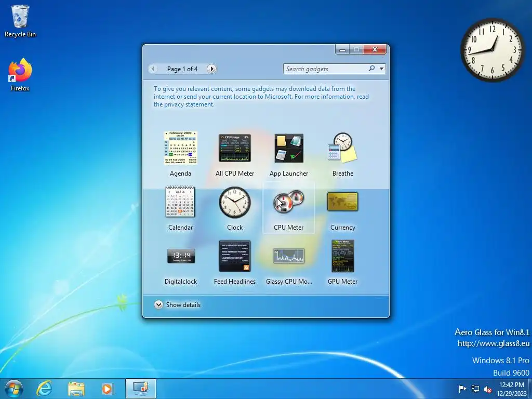Click the analog clock desktop gadget
Viewport: 532px width, 399px height.
(x=492, y=50)
